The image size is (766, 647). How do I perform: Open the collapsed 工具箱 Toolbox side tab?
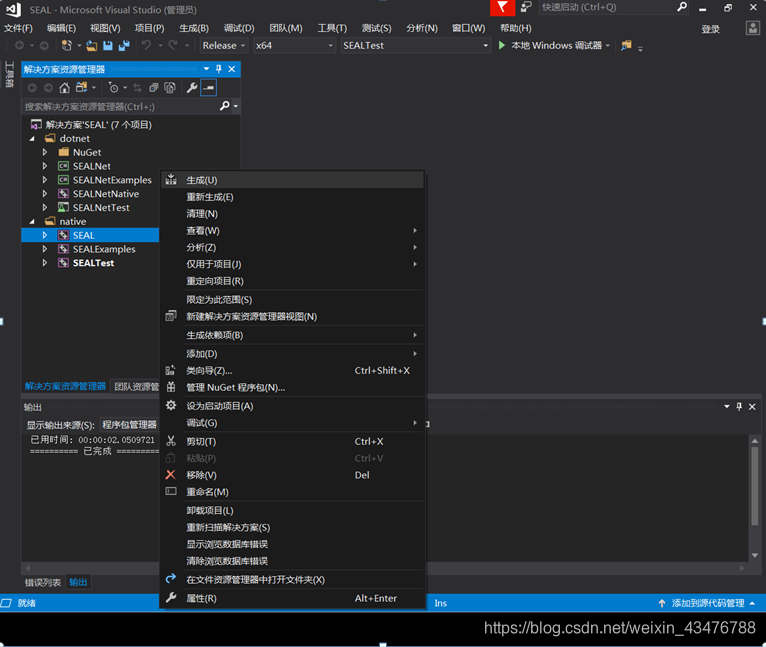tap(9, 74)
